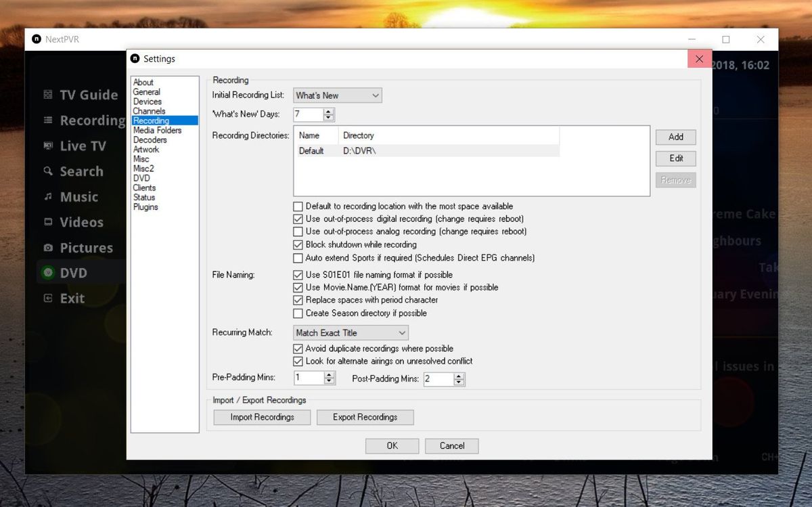Select the Media Folders settings category

[x=157, y=130]
